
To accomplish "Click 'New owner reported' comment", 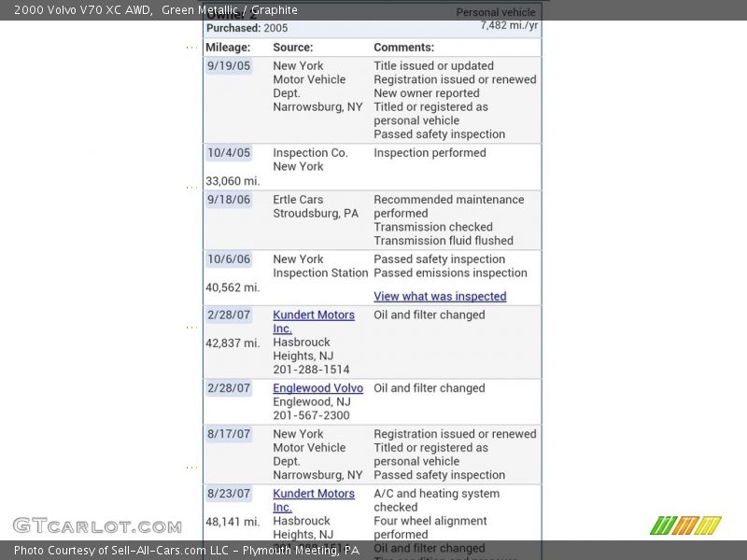I will [x=427, y=93].
